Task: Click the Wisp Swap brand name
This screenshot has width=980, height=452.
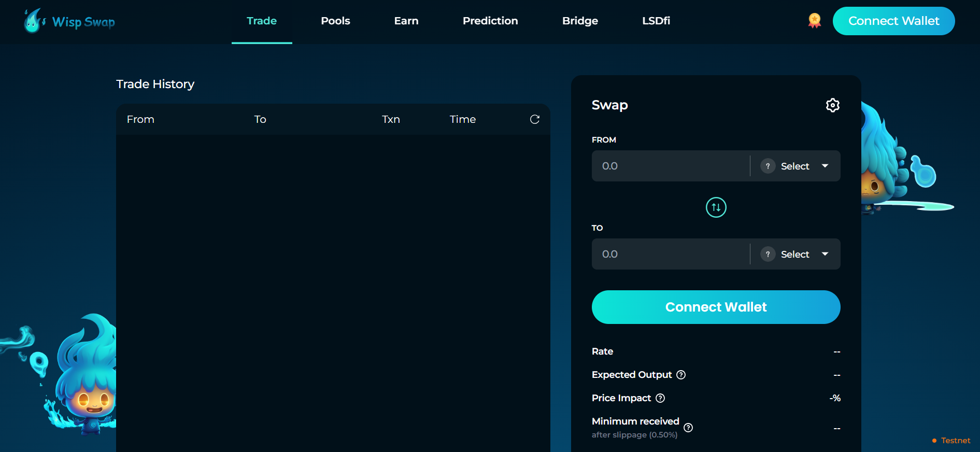Action: click(83, 22)
